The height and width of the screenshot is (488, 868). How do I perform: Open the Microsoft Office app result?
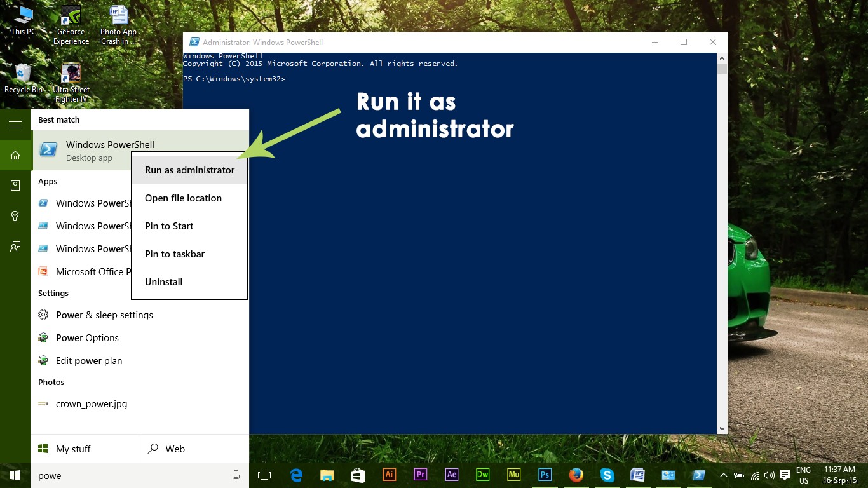81,271
